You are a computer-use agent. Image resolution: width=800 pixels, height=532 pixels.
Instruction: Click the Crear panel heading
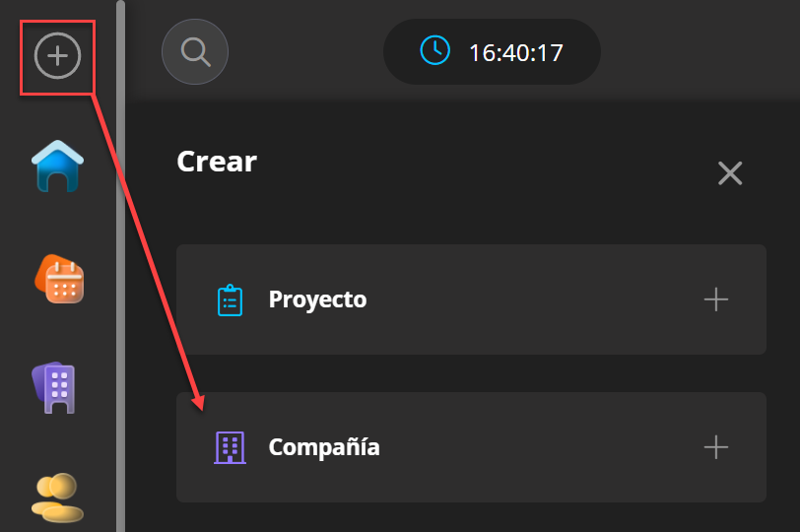click(217, 162)
